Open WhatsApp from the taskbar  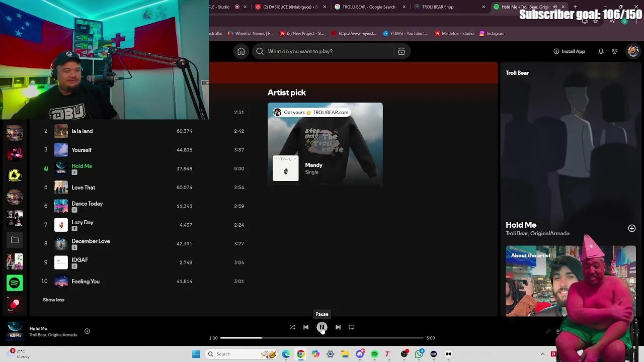(419, 354)
